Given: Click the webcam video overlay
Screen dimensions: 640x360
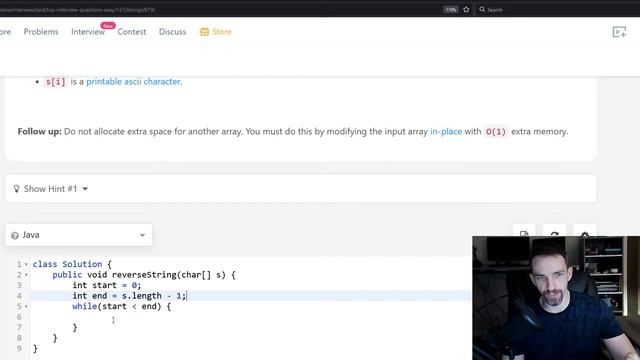Looking at the screenshot, I should click(x=556, y=298).
